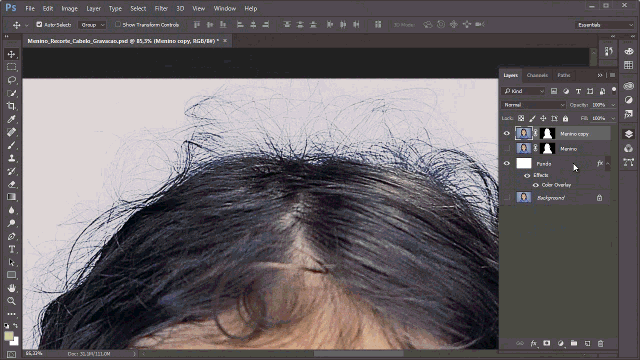The image size is (640, 360).
Task: Open the Layers panel options menu
Action: coord(612,75)
